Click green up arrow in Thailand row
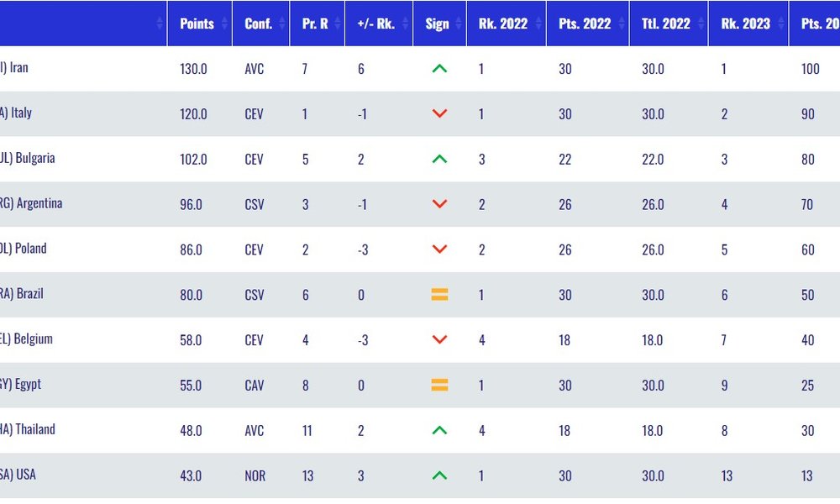The image size is (840, 504). point(439,430)
